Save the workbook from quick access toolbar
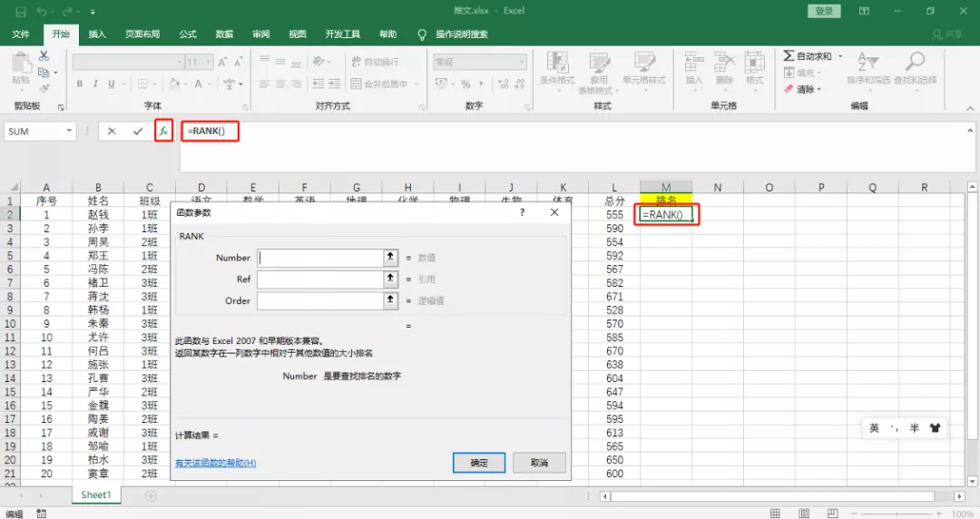The image size is (980, 519). coord(20,11)
